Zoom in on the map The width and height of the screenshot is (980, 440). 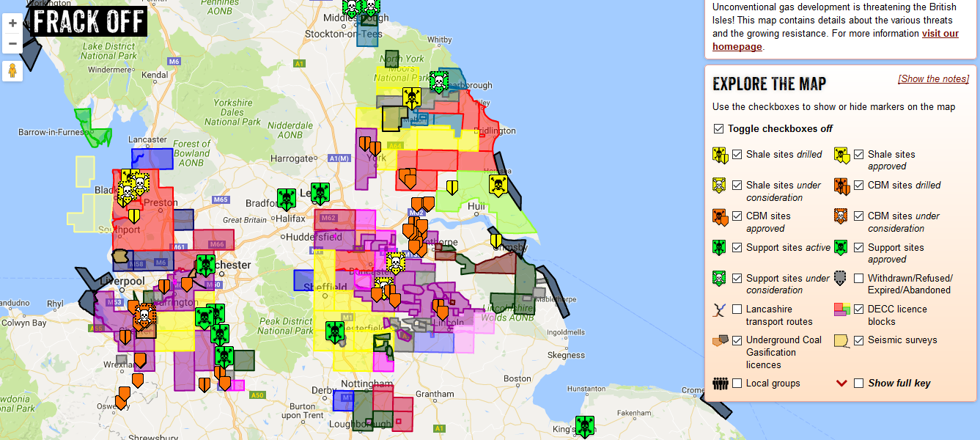pos(12,23)
